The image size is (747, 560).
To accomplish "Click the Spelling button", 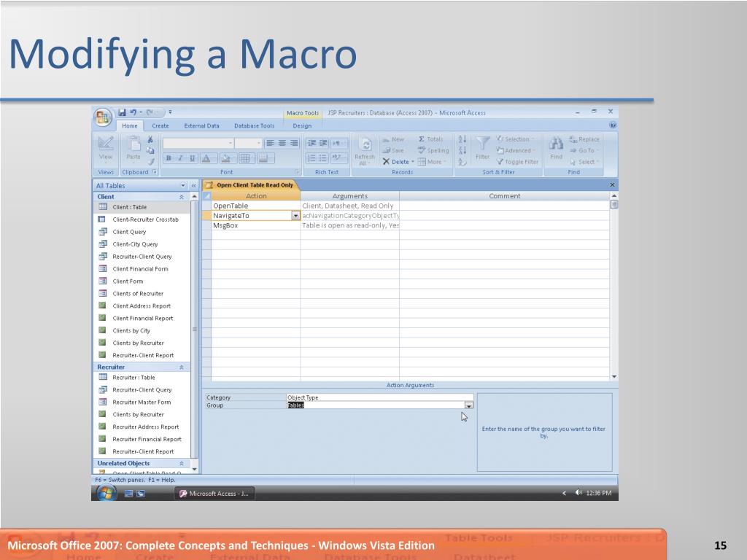I will click(433, 150).
